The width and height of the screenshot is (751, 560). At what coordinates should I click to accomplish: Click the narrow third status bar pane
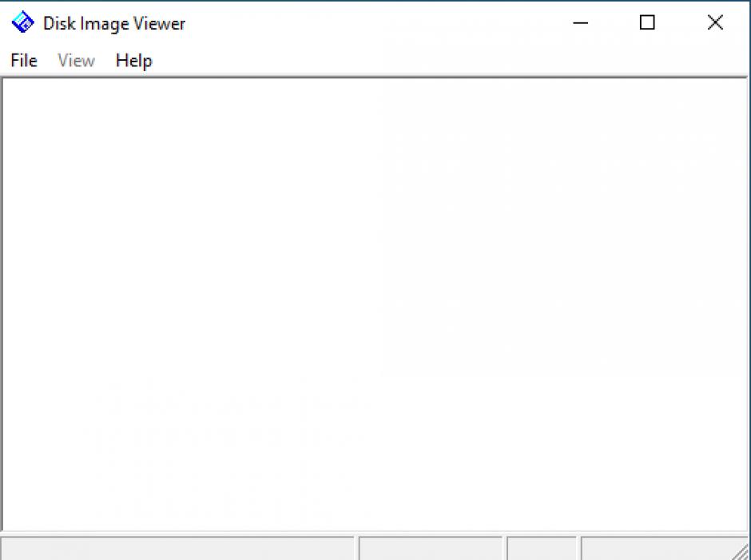pos(542,549)
